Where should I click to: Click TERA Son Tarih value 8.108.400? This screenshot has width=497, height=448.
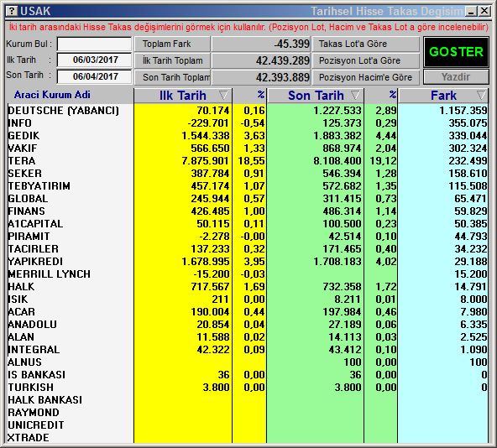337,160
